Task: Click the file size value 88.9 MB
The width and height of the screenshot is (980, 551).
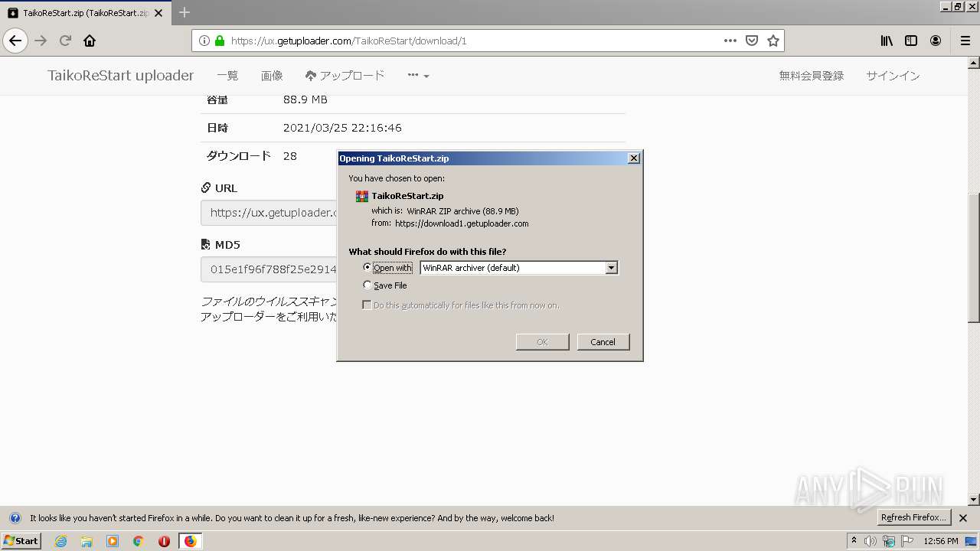Action: [305, 99]
